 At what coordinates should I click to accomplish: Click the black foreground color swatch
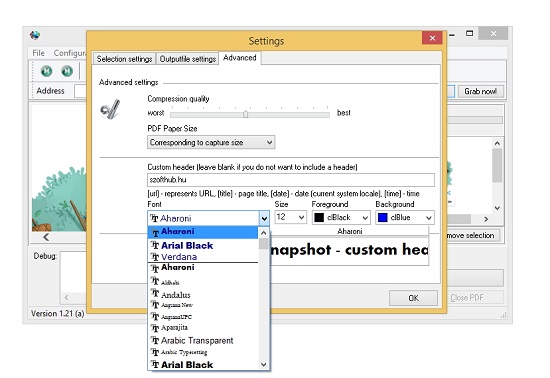point(319,217)
